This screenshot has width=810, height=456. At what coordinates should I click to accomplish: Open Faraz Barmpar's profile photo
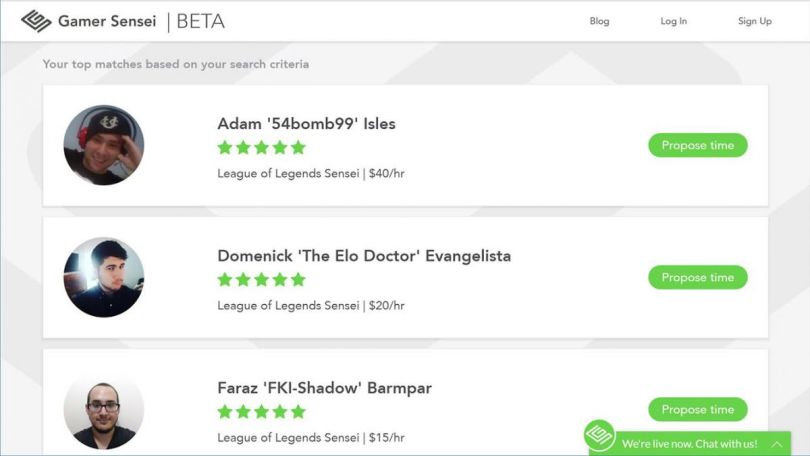point(104,409)
